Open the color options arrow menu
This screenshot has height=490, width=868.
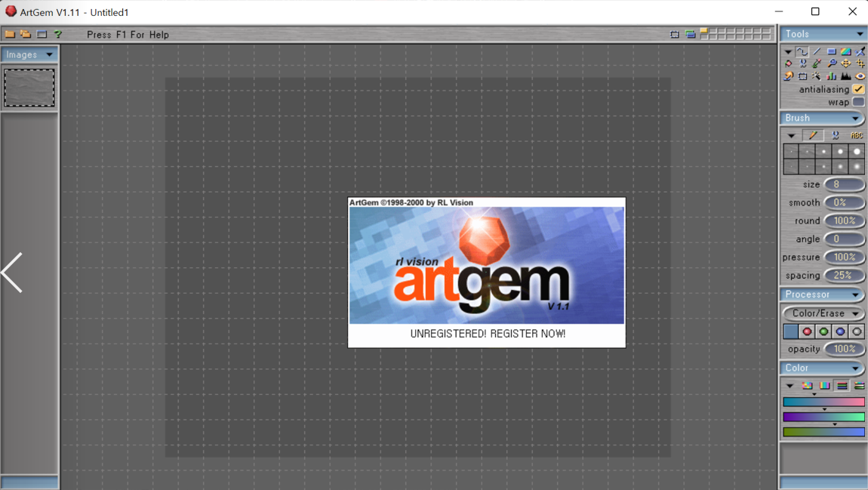click(790, 386)
